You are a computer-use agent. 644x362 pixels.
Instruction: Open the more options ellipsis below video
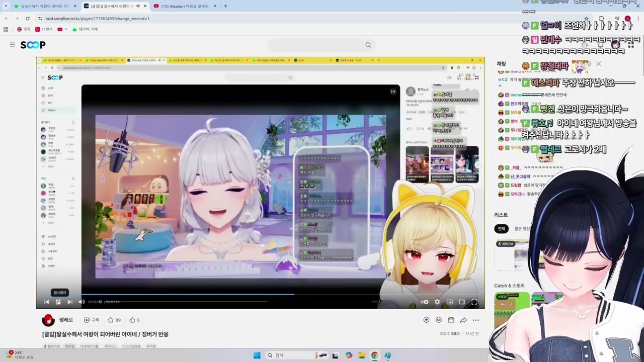[475, 320]
